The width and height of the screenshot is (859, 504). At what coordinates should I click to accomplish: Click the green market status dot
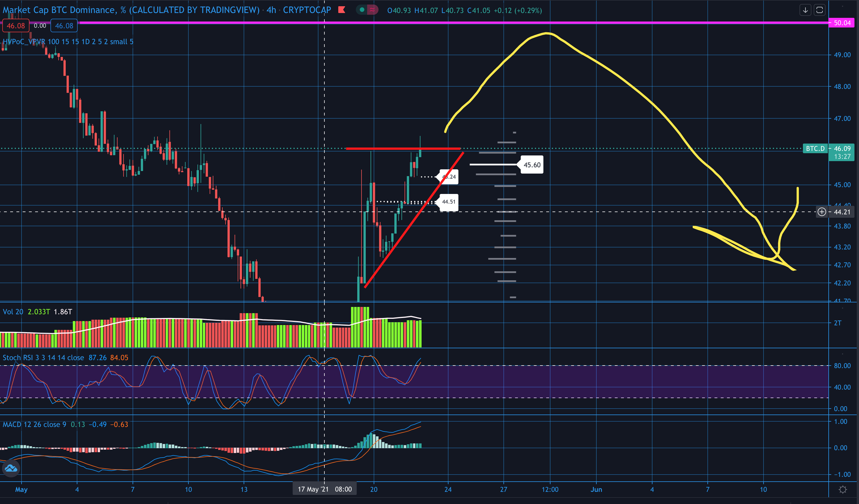pos(362,10)
